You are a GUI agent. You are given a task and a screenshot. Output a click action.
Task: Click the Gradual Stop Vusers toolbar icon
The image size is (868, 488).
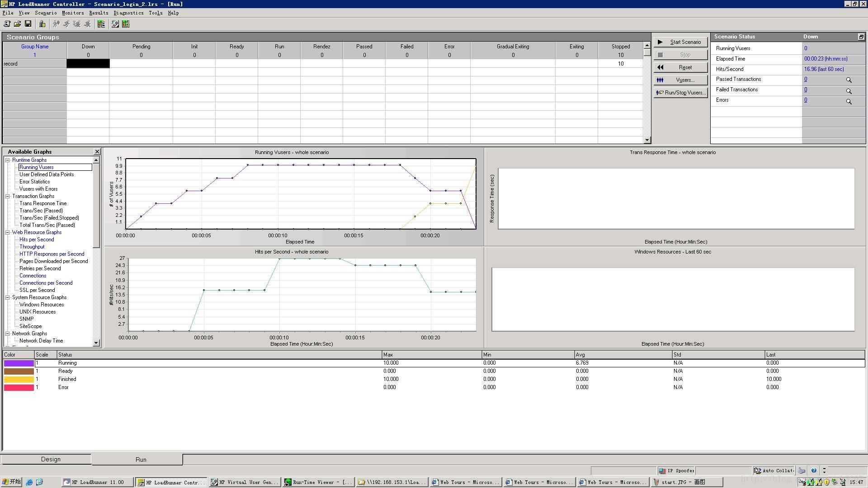[77, 24]
